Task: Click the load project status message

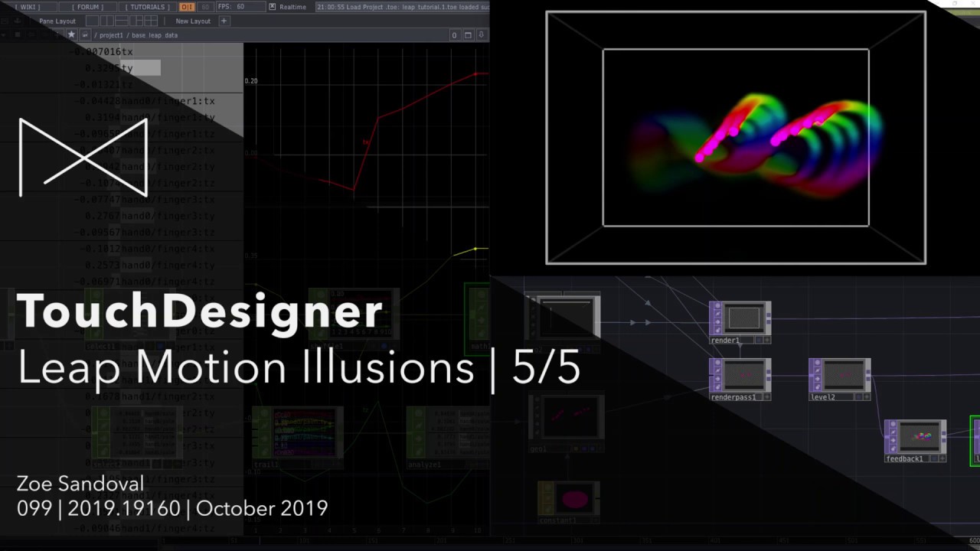Action: (403, 7)
